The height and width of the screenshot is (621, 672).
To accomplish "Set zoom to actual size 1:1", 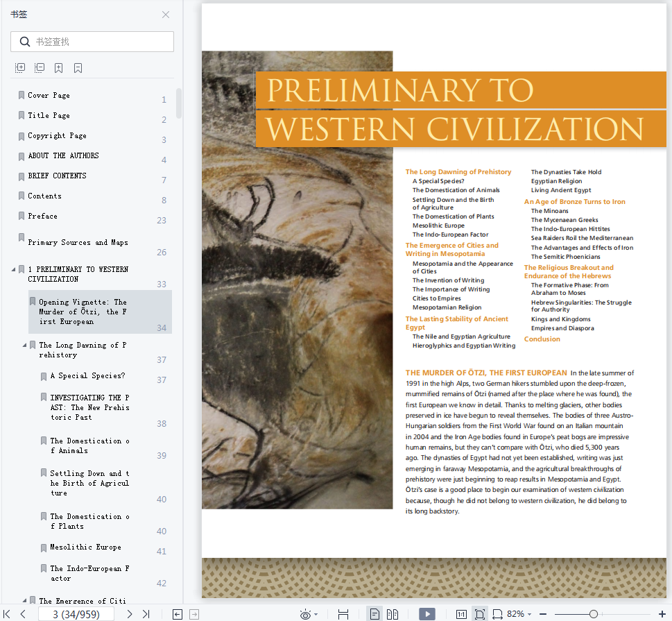I will (461, 614).
